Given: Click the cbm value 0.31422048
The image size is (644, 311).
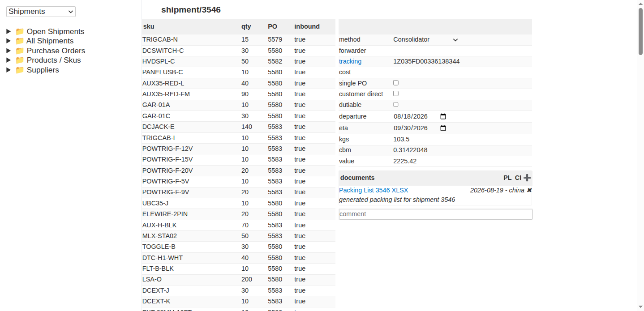Looking at the screenshot, I should [x=410, y=150].
